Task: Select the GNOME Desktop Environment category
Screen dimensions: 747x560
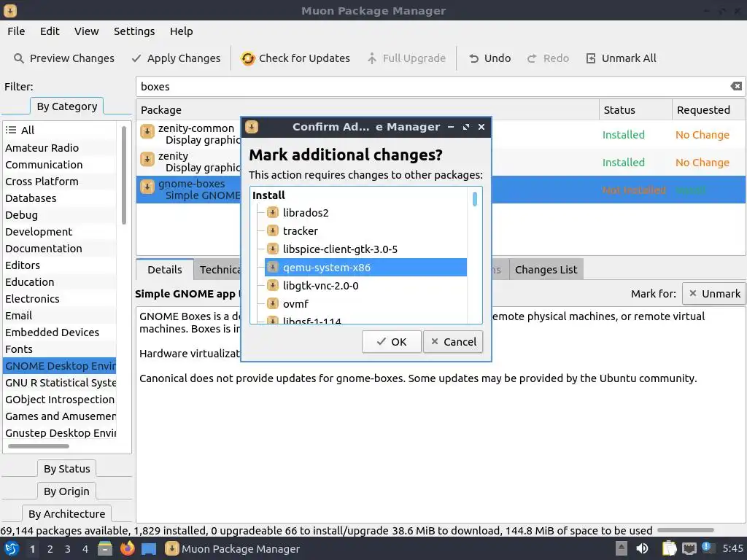Action: [x=60, y=366]
